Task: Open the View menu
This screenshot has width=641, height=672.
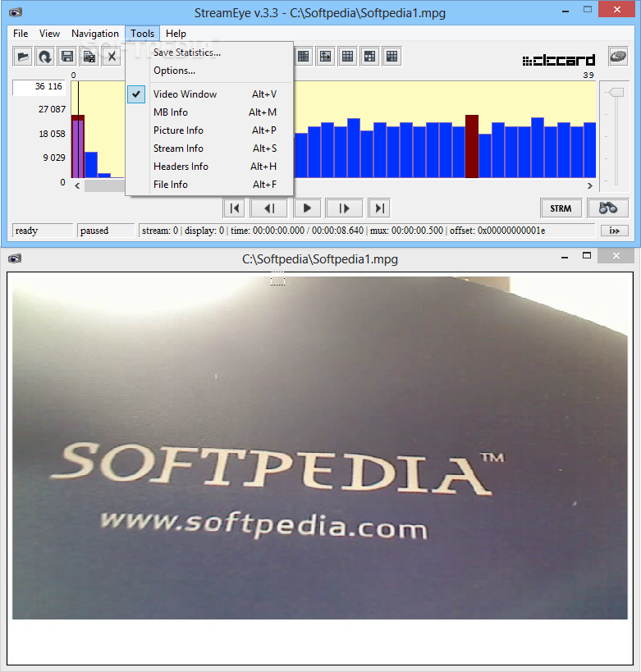Action: pos(49,34)
